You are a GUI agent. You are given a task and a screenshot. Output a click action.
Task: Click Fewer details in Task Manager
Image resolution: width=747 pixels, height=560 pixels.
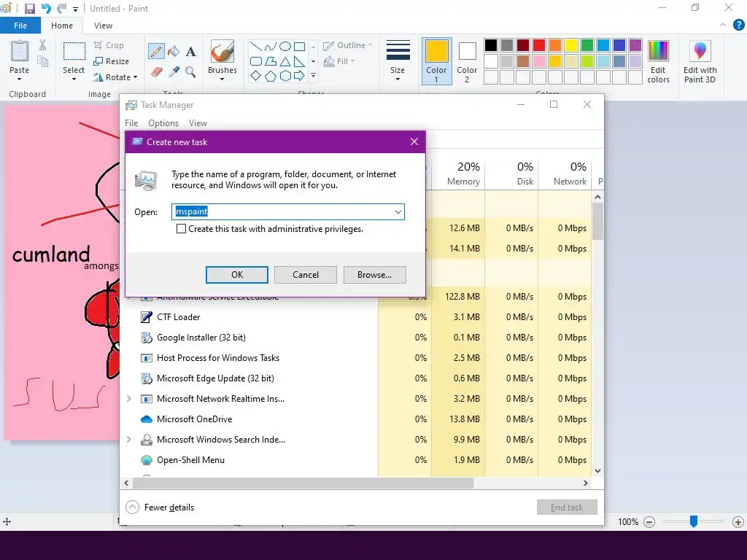click(x=160, y=507)
